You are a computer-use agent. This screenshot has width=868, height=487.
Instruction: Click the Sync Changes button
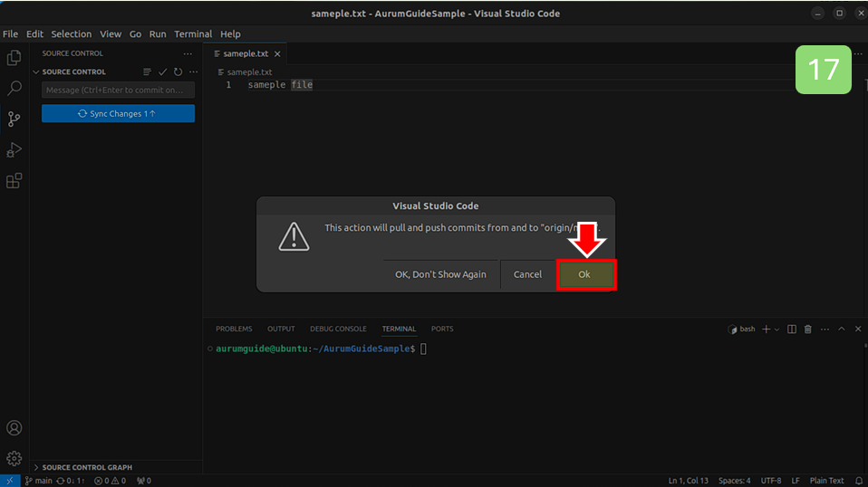(118, 113)
